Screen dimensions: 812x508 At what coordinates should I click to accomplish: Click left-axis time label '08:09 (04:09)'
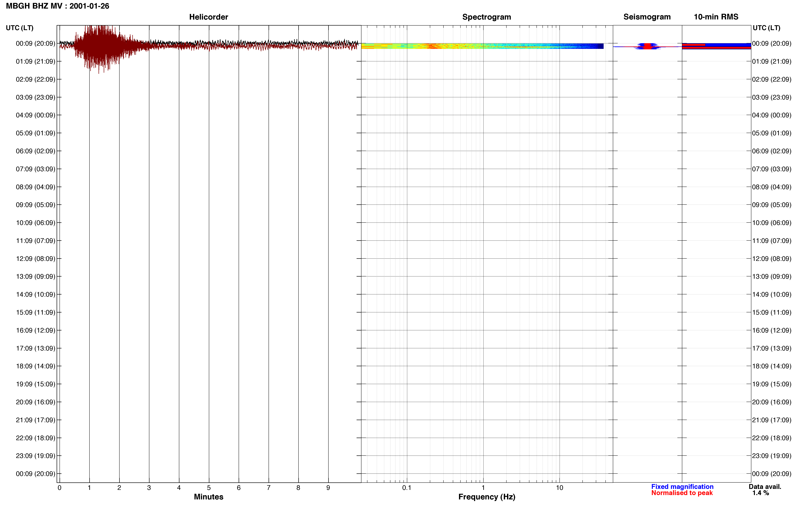point(36,187)
